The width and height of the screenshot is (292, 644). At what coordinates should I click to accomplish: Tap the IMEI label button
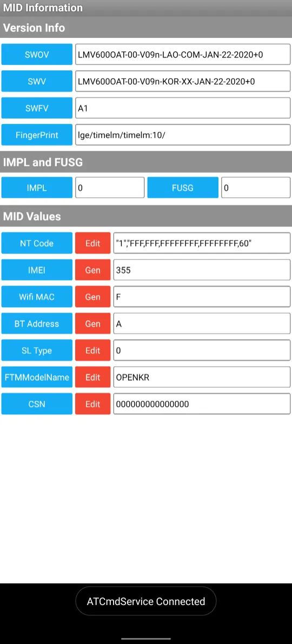point(37,270)
